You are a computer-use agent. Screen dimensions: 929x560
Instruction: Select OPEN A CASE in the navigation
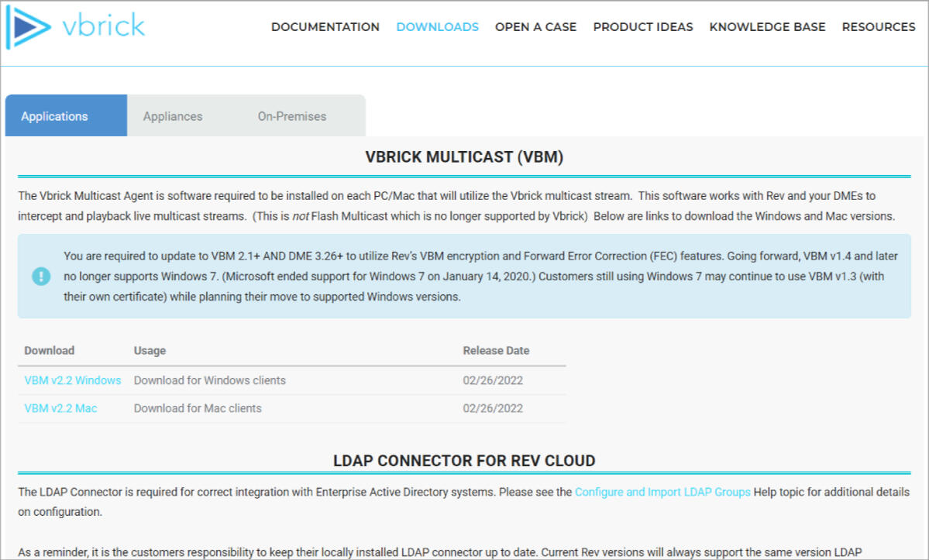pos(535,26)
